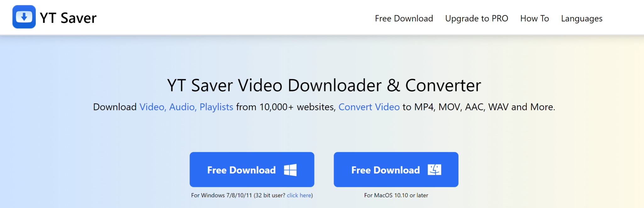
Task: Open the How To menu item
Action: tap(535, 19)
